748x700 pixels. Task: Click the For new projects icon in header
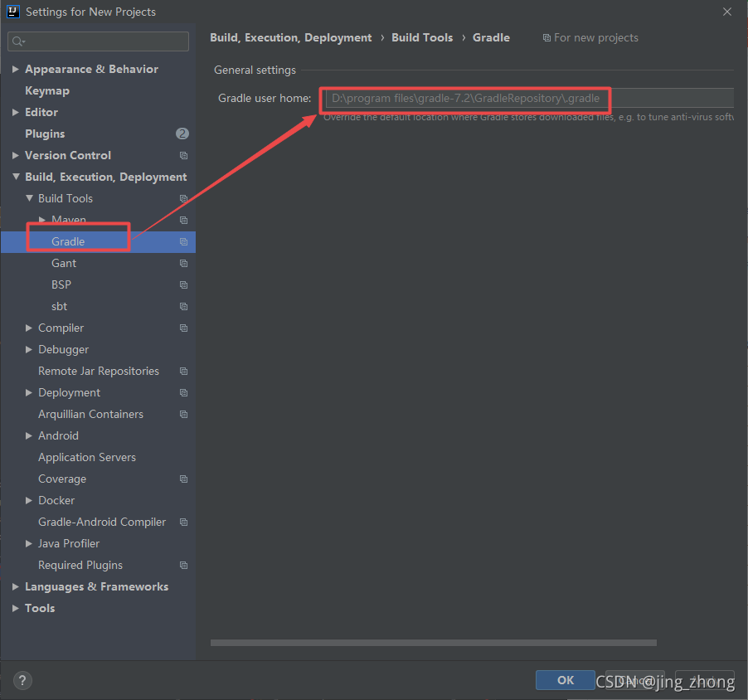[546, 37]
